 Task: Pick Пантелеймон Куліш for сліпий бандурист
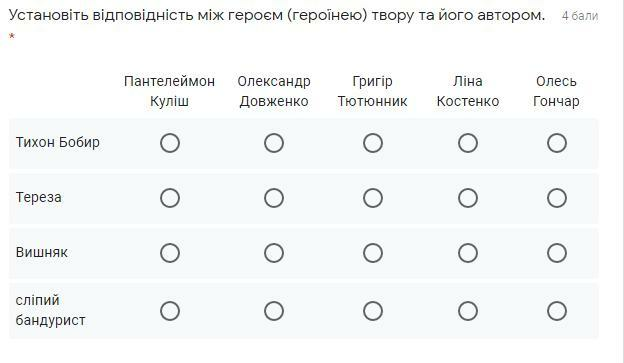click(170, 311)
